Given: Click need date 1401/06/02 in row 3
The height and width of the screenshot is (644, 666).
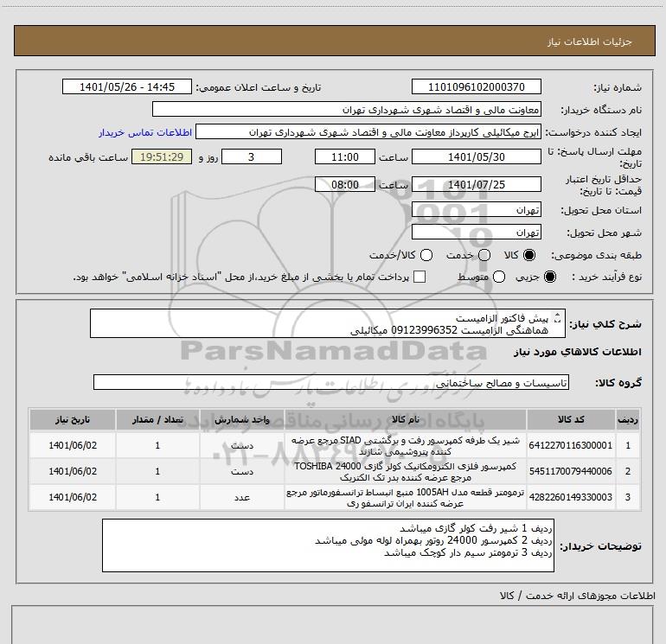Looking at the screenshot, I should click(x=73, y=497).
